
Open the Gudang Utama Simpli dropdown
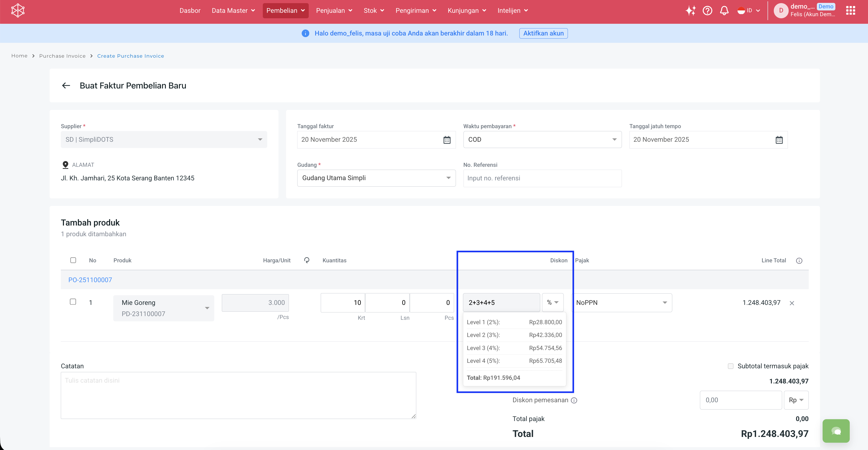click(x=376, y=178)
